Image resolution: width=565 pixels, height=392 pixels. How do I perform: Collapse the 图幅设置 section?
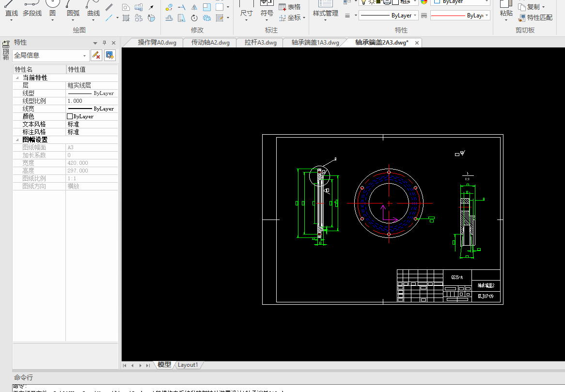[x=18, y=140]
